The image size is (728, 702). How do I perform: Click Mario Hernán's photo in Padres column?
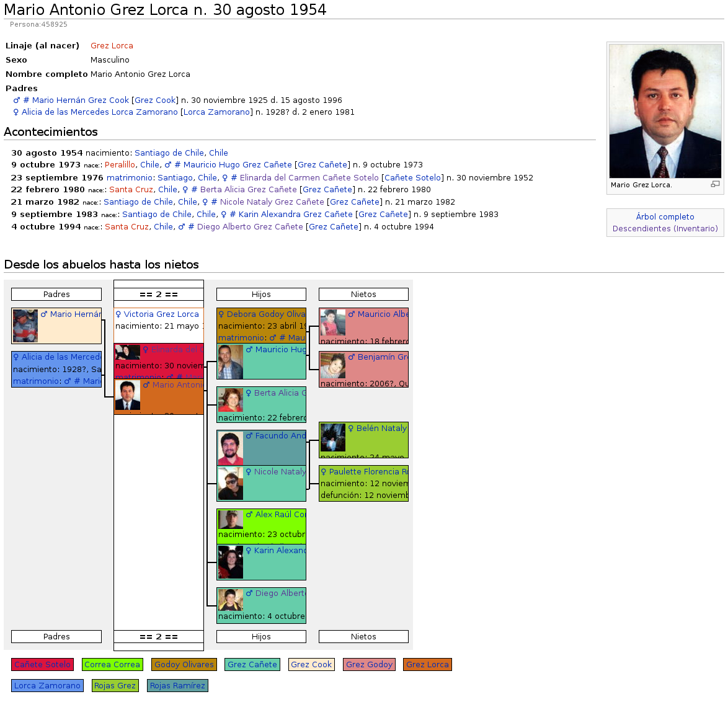pyautogui.click(x=25, y=326)
